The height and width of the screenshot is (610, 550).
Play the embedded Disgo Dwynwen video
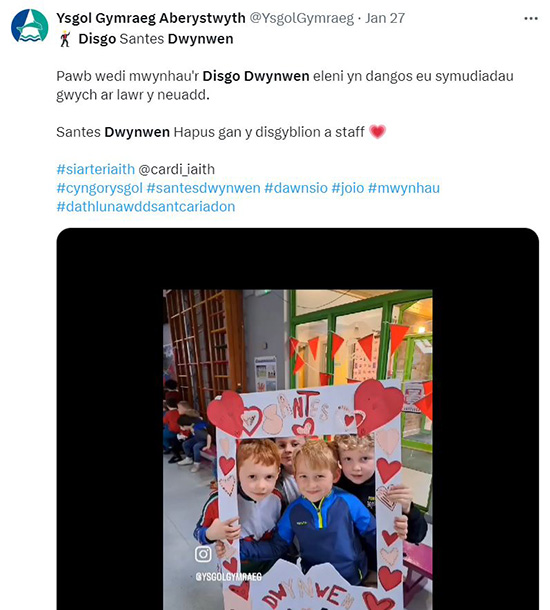point(298,419)
